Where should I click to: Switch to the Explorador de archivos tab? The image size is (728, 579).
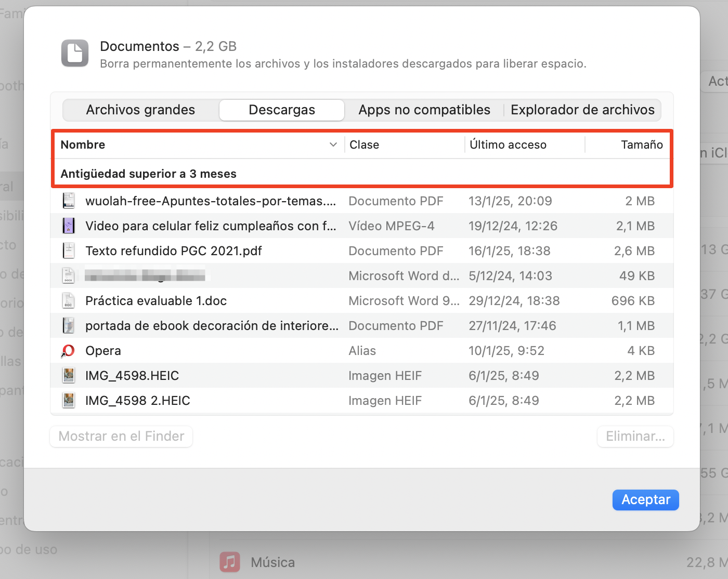pos(583,110)
